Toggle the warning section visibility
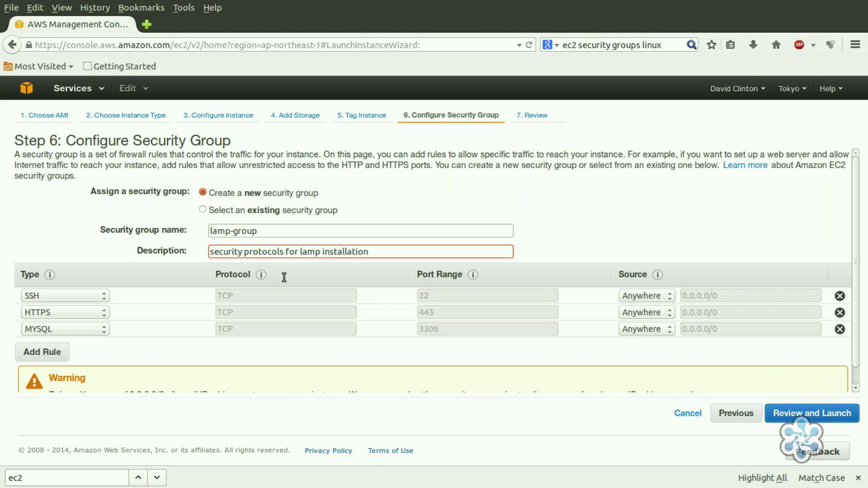 tap(67, 377)
